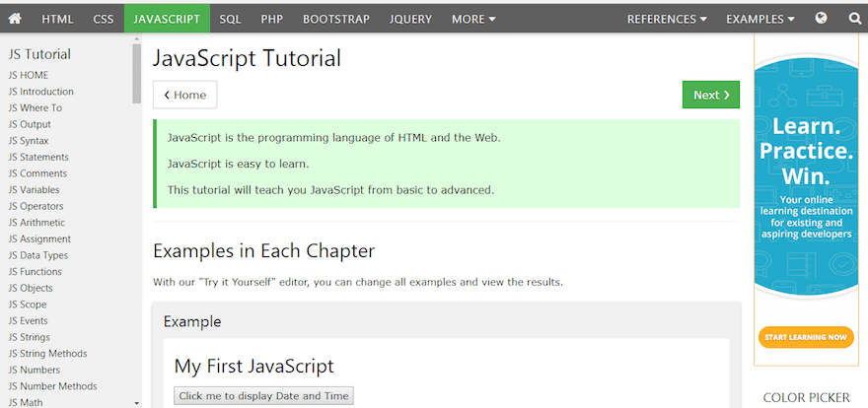Open the globe language icon

[x=822, y=18]
